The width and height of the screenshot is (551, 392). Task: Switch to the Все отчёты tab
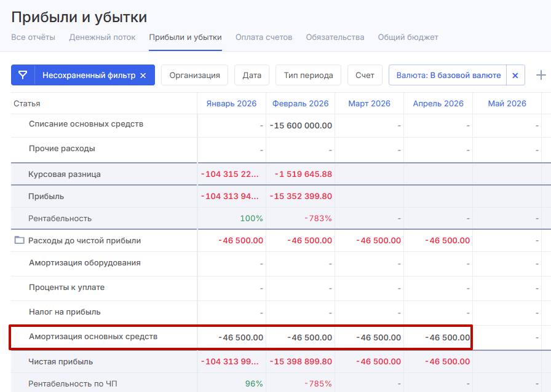pos(33,37)
